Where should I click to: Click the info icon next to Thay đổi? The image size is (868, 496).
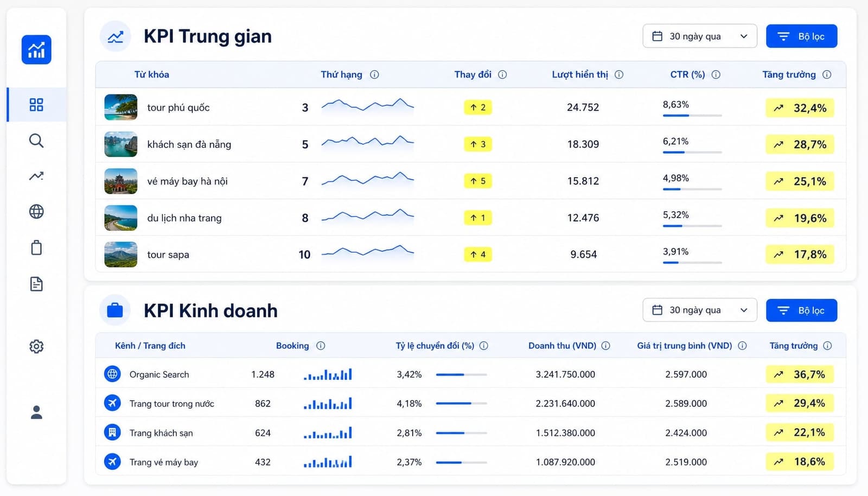pyautogui.click(x=502, y=74)
